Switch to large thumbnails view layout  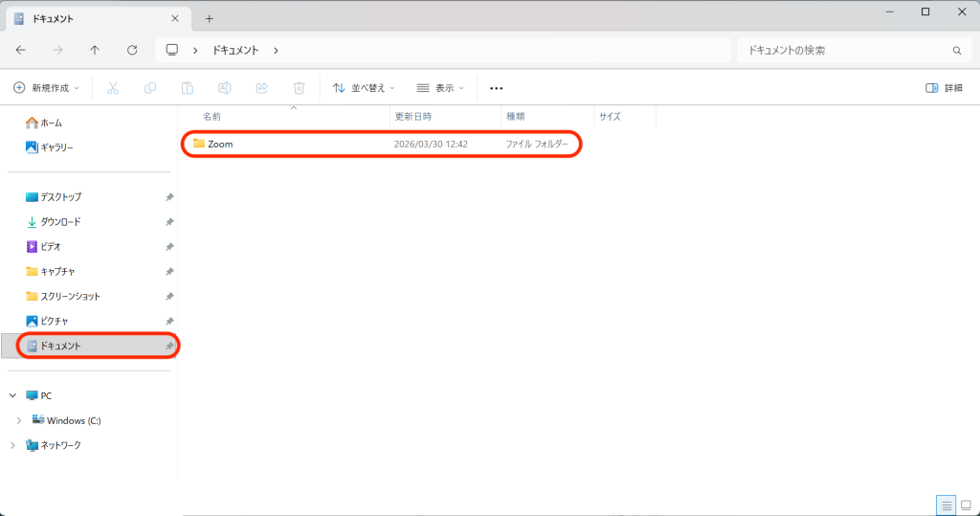pos(966,505)
